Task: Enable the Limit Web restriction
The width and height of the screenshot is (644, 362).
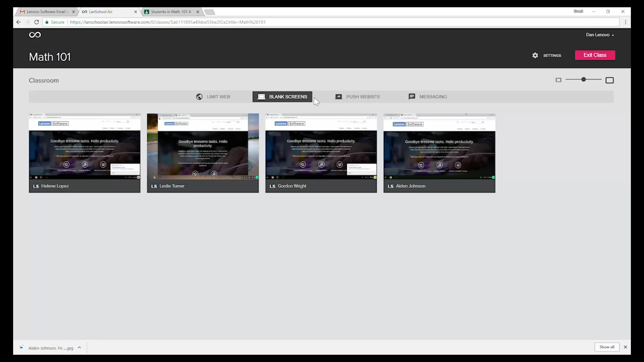Action: coord(213,97)
